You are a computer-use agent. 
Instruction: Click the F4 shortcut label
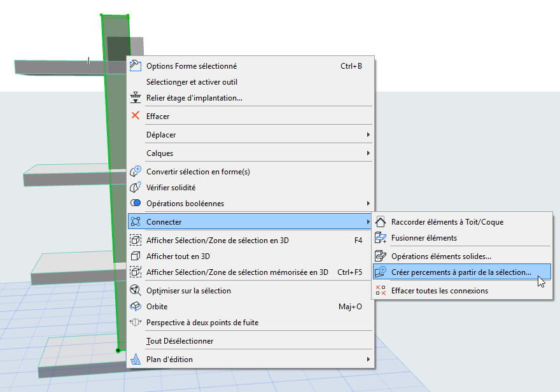click(x=358, y=241)
